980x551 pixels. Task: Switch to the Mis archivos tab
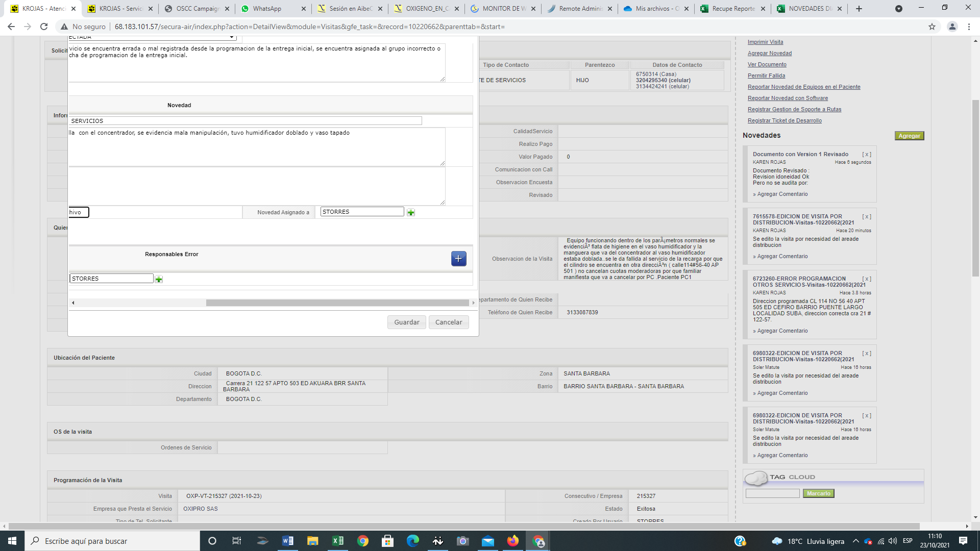click(x=656, y=9)
